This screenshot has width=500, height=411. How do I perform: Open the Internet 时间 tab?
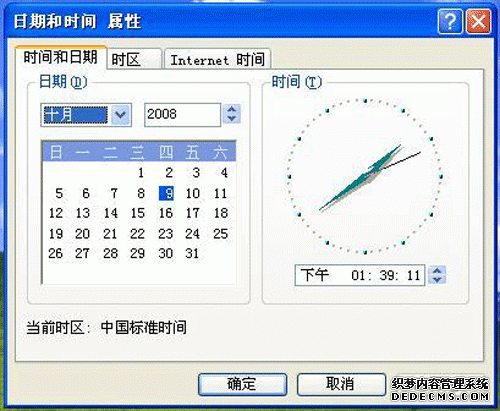(x=217, y=60)
